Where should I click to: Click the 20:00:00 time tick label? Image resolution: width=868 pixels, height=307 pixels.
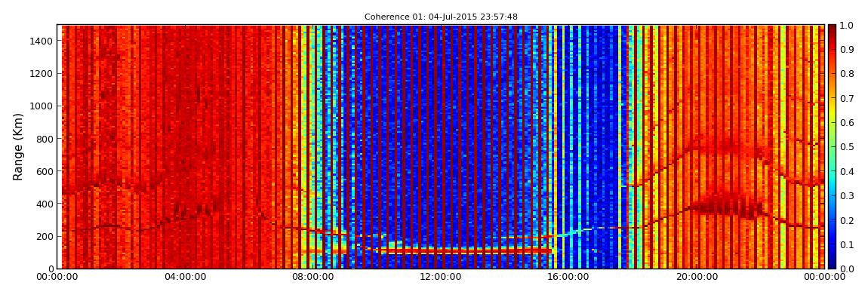point(697,277)
